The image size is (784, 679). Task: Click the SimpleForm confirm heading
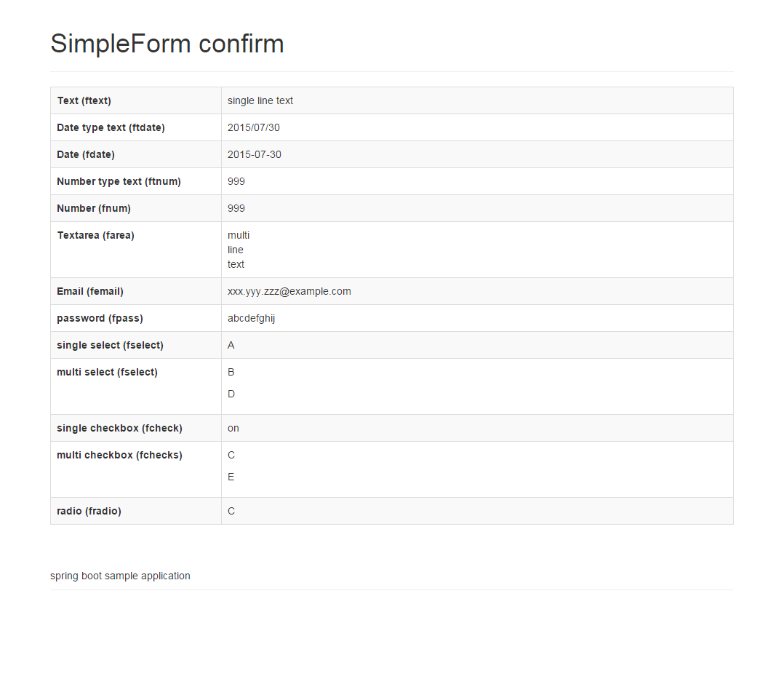pos(167,44)
